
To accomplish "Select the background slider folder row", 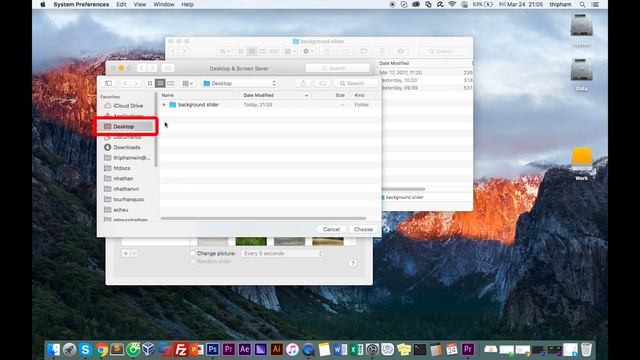I will coord(270,105).
